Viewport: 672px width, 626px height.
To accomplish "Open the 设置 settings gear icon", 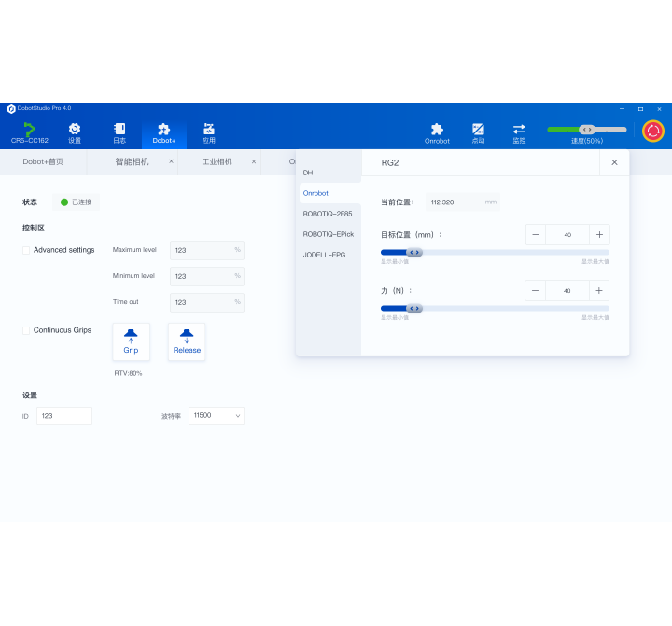I will pos(75,130).
